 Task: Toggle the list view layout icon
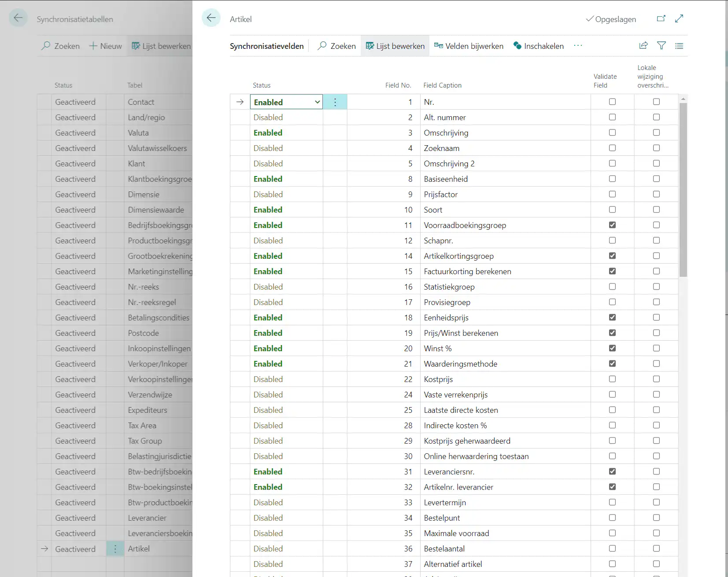point(679,46)
